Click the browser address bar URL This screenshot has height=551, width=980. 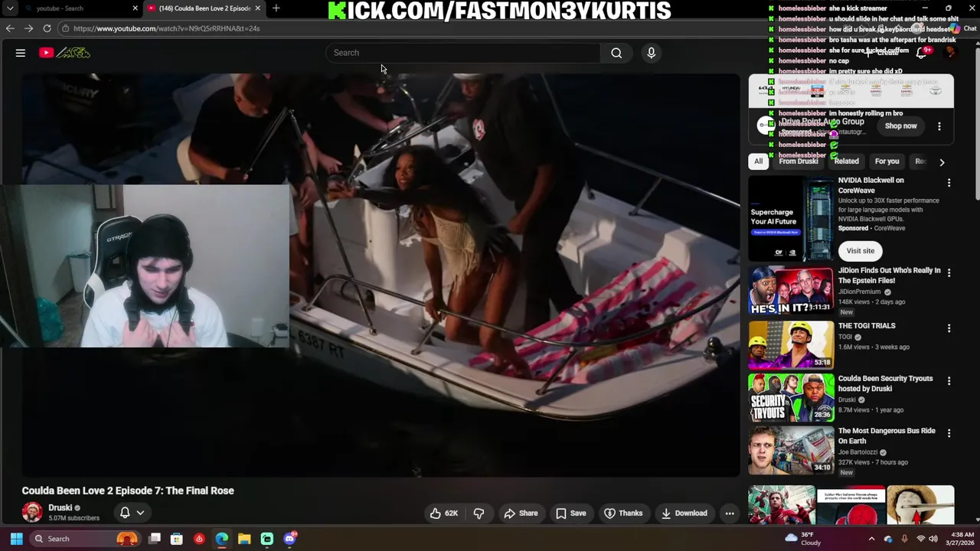[x=167, y=28]
